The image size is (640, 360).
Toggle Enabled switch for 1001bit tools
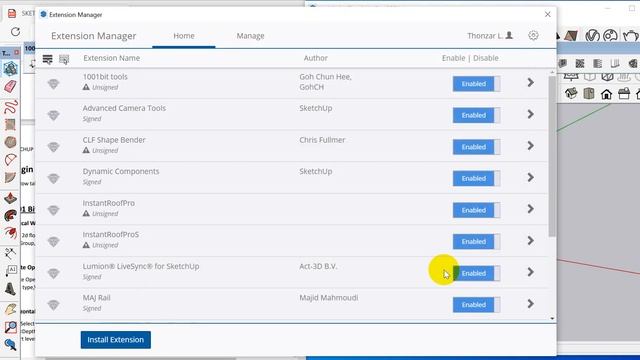coord(476,84)
